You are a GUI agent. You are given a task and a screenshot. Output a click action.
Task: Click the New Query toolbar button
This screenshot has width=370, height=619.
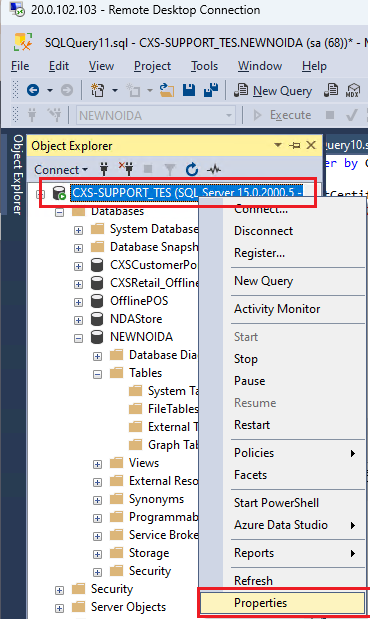tap(273, 91)
